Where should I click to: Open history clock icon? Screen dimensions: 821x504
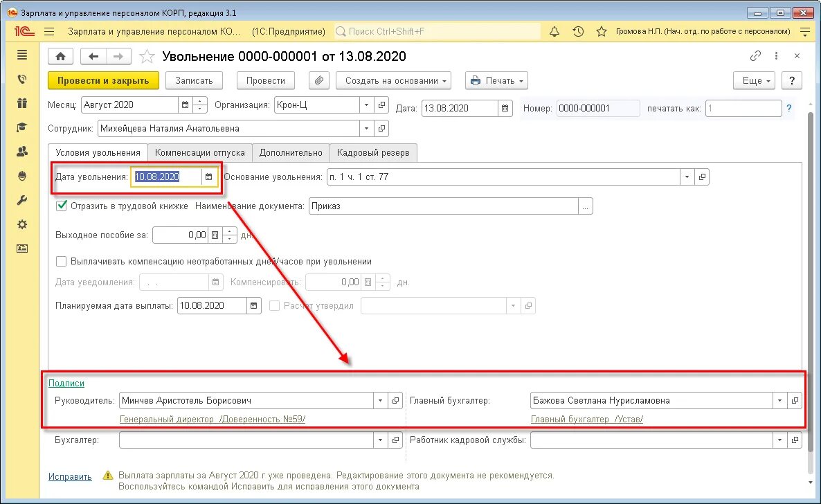point(578,31)
